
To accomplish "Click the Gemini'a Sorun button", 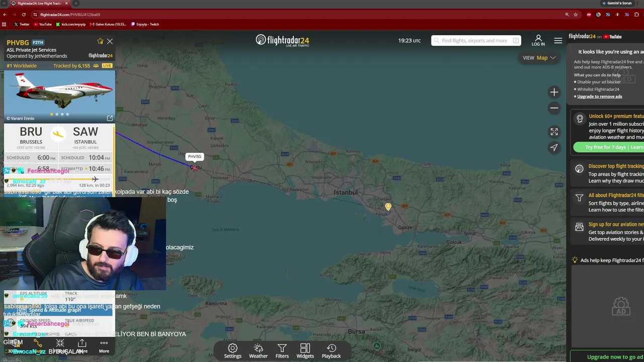I will click(x=617, y=3).
